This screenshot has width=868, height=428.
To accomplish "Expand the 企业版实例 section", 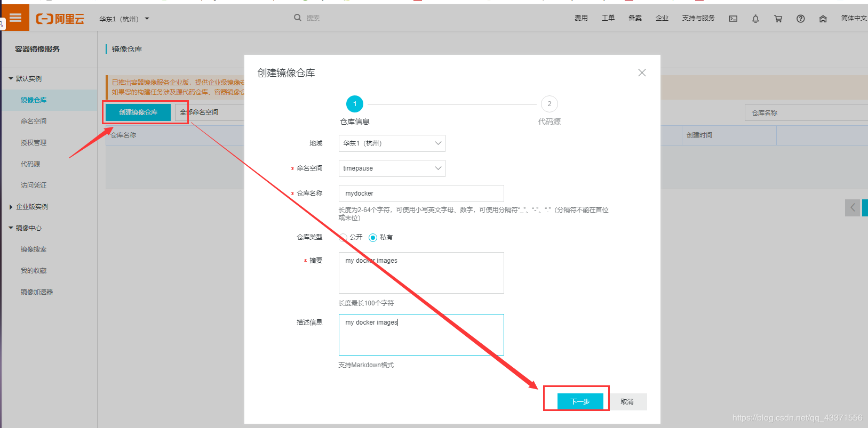I will click(x=11, y=207).
